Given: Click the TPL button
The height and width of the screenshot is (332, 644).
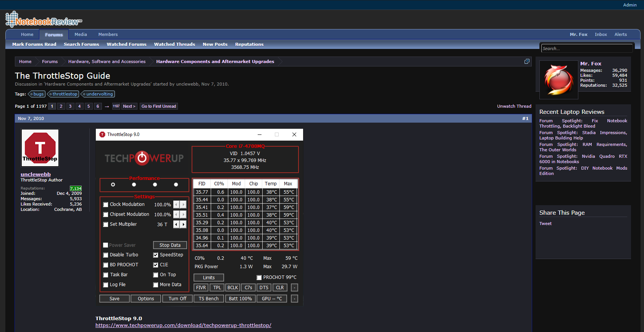Looking at the screenshot, I should (217, 288).
